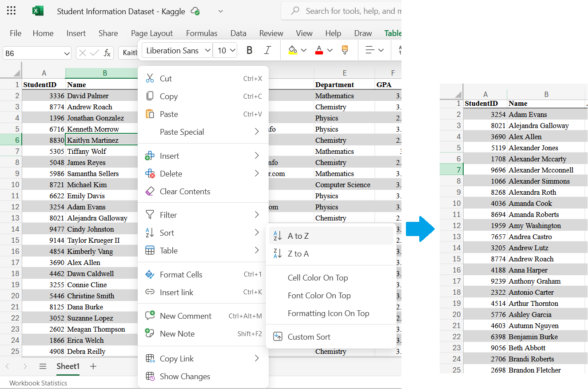This screenshot has height=389, width=588.
Task: Open the Sort context menu entry
Action: [x=203, y=233]
